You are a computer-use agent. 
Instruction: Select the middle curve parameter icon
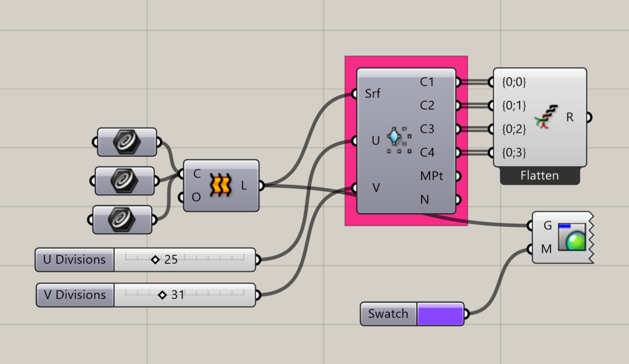point(124,181)
